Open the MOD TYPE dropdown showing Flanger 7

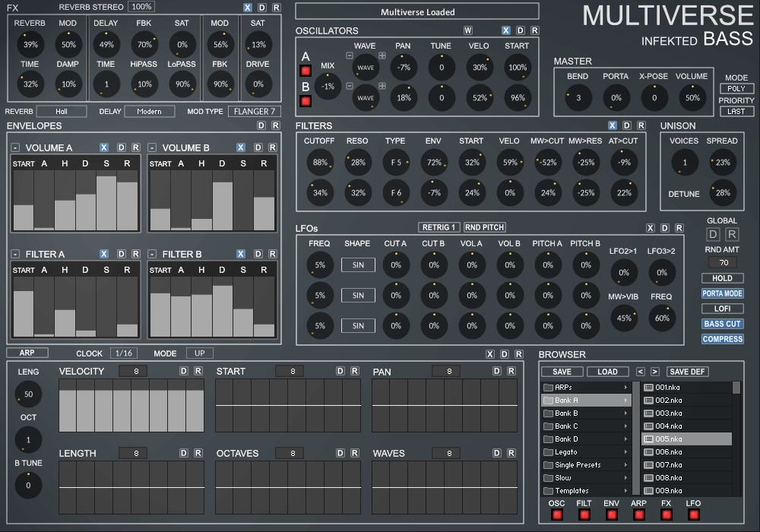pos(253,112)
